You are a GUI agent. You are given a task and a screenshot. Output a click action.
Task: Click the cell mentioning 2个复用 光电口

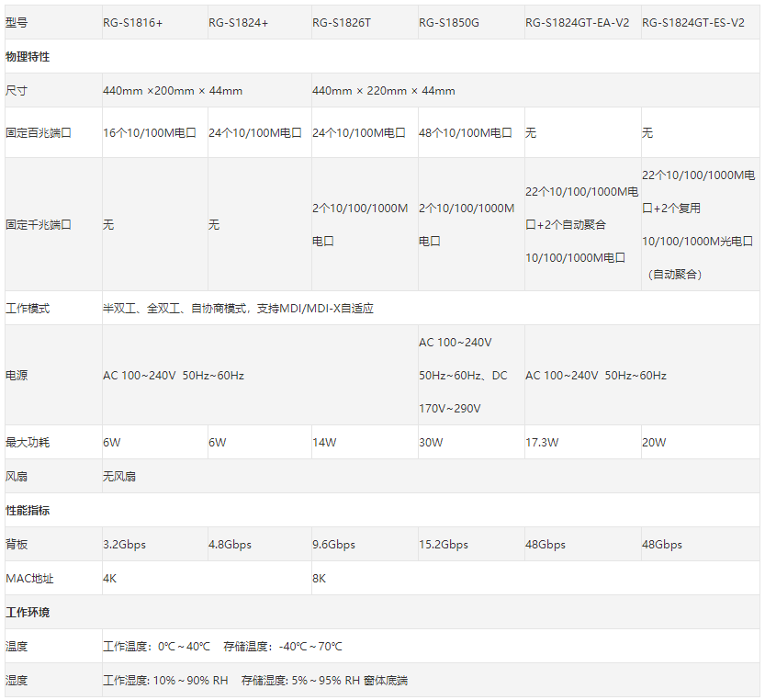pos(699,224)
